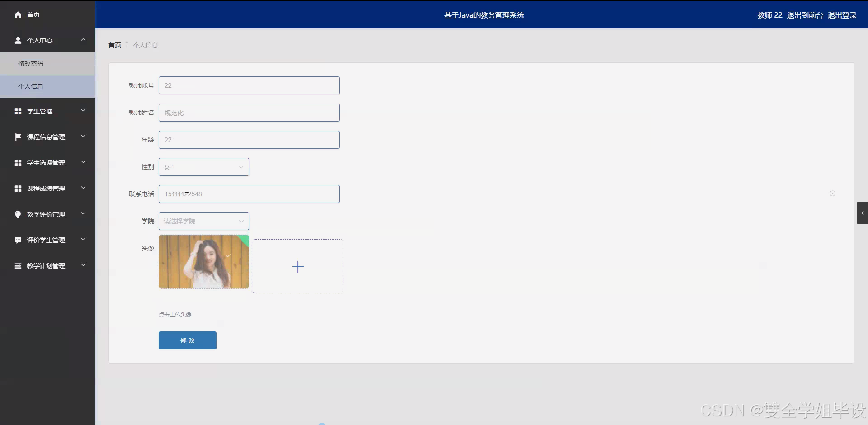The image size is (868, 425).
Task: Click 退出登录 to log out
Action: (x=842, y=15)
